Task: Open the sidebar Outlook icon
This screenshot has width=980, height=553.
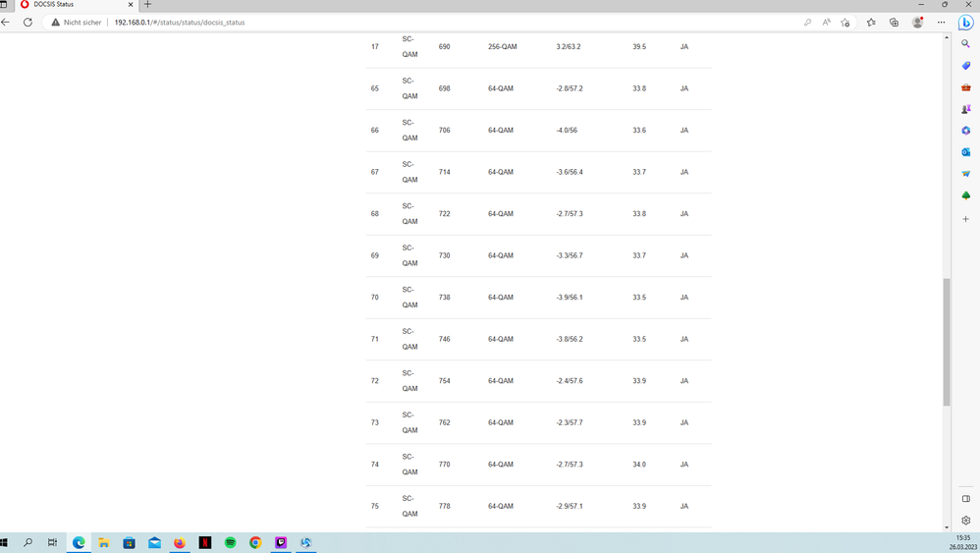Action: (965, 152)
